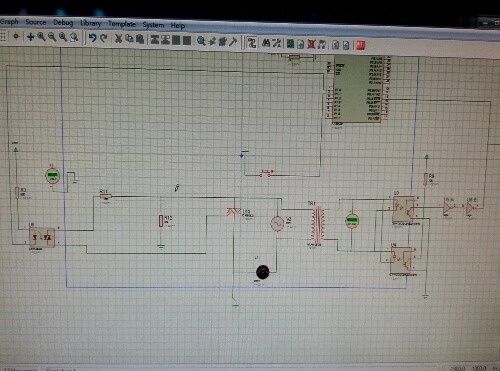Click the cut scissors icon

click(x=118, y=39)
